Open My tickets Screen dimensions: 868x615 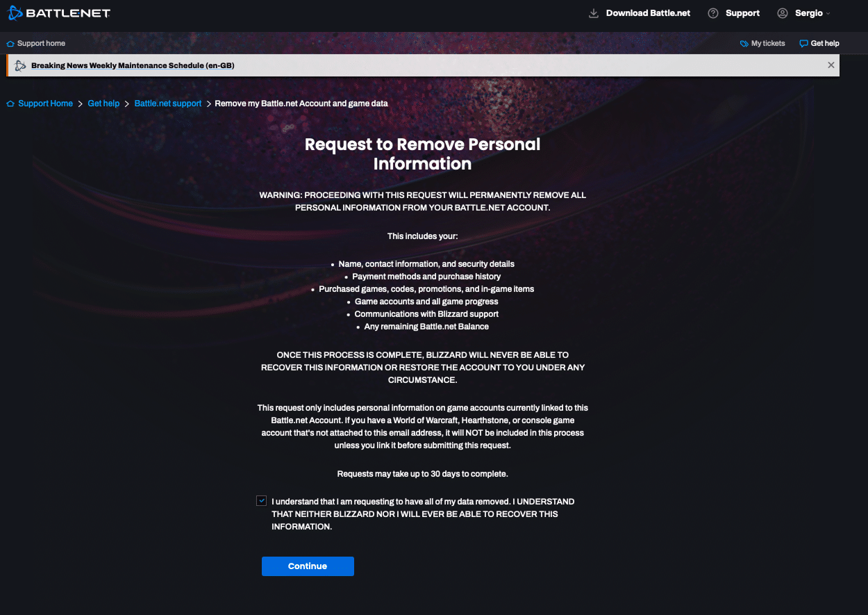point(768,44)
